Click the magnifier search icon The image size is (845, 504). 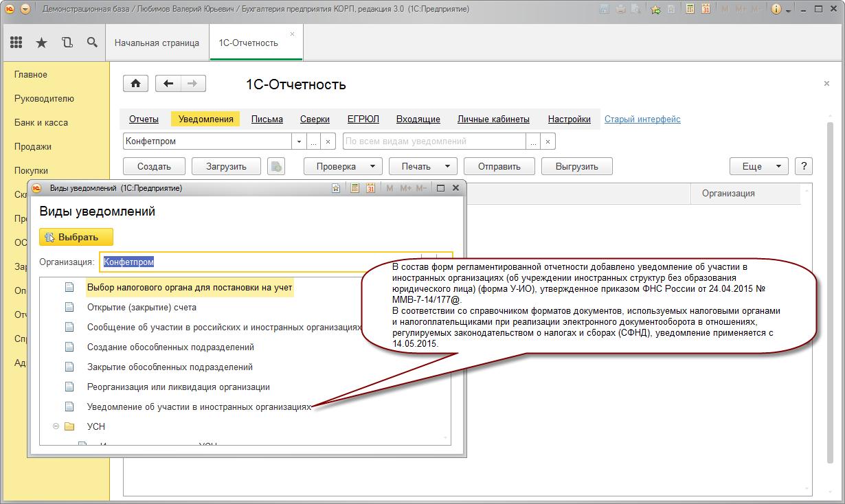tap(92, 43)
